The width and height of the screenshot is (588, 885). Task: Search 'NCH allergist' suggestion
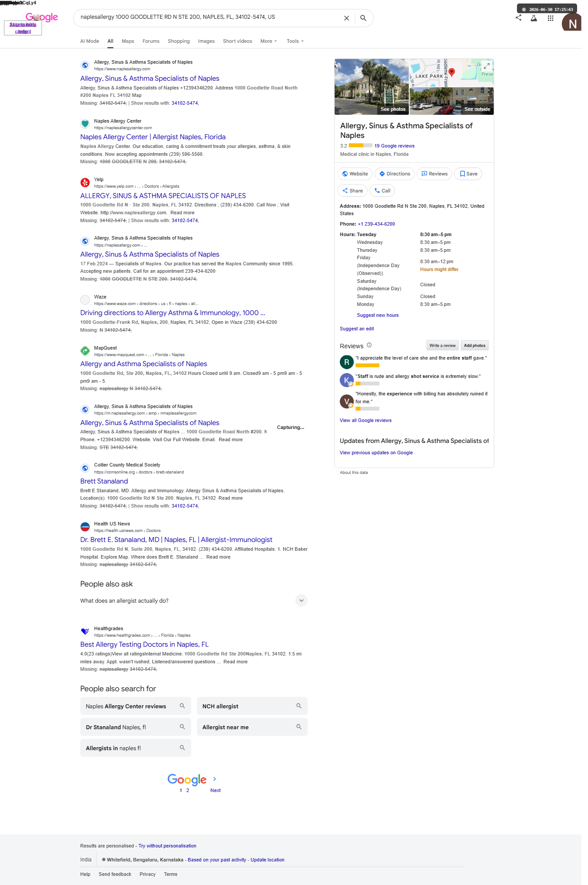[252, 706]
